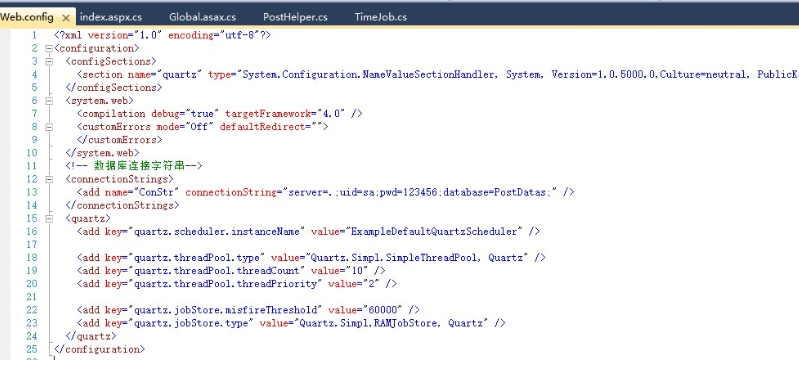This screenshot has width=799, height=372.
Task: Click the quartz.threadPool.type line
Action: click(311, 257)
